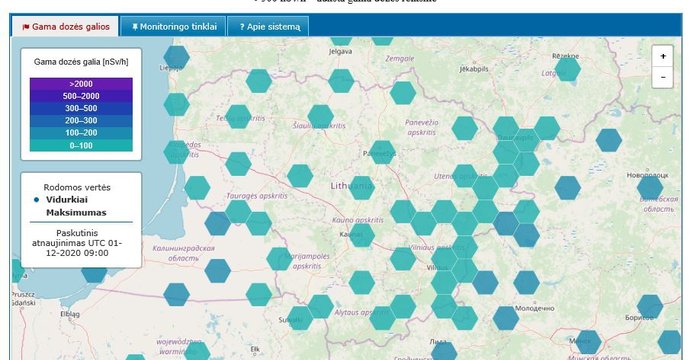Select the hexagon over Klaipėdos apskritis label
This screenshot has width=700, height=360.
click(176, 152)
